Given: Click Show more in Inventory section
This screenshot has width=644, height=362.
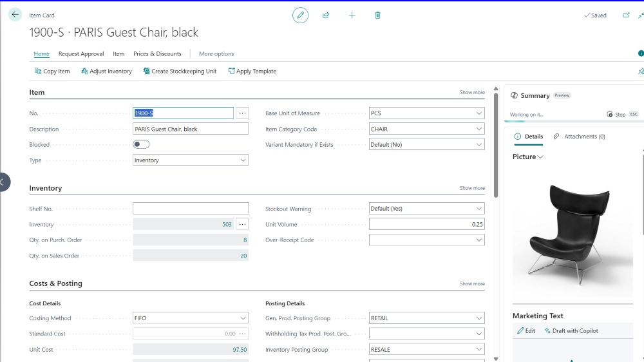Looking at the screenshot, I should [x=472, y=189].
